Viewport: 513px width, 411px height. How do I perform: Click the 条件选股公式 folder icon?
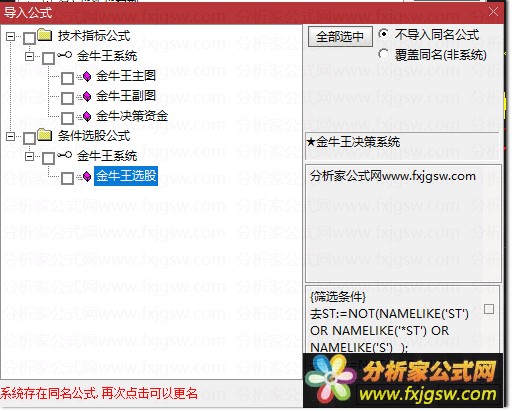45,135
